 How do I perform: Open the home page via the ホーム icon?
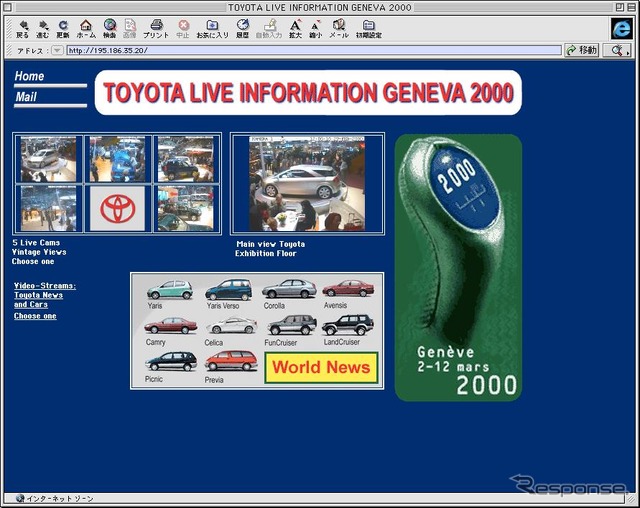[x=86, y=29]
